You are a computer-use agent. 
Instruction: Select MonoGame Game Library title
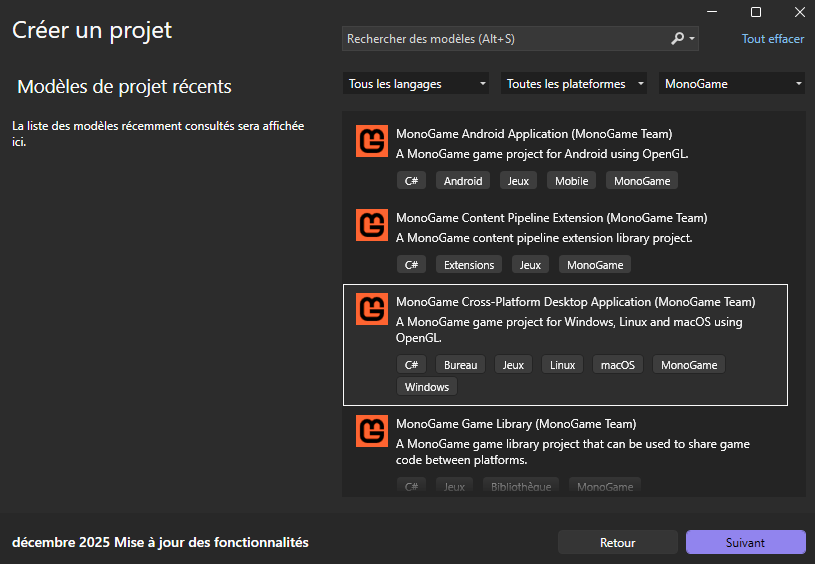516,424
